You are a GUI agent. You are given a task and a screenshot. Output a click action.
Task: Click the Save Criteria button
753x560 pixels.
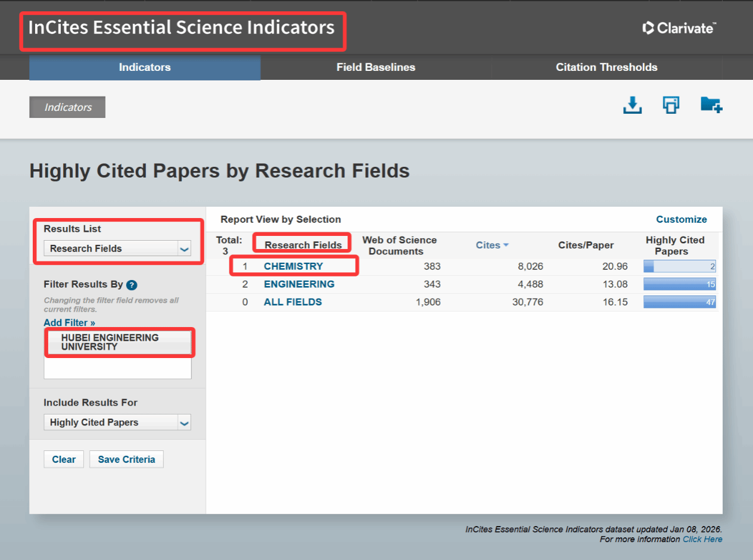click(x=126, y=459)
